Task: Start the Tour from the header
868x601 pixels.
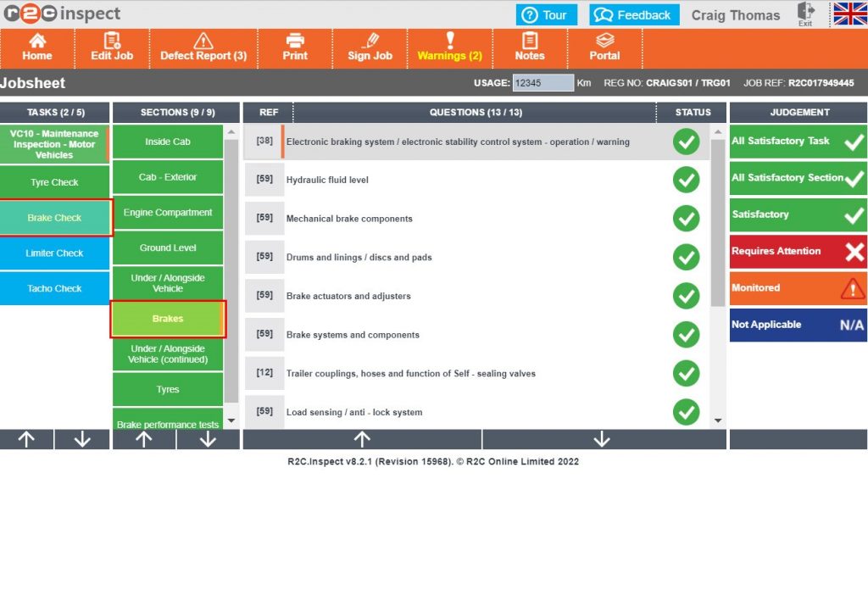Action: pos(546,14)
